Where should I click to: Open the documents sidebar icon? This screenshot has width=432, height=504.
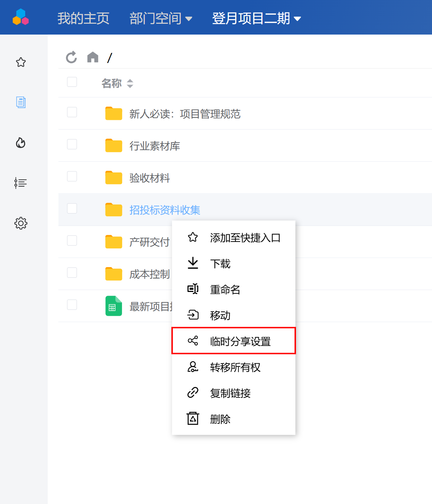pyautogui.click(x=21, y=102)
